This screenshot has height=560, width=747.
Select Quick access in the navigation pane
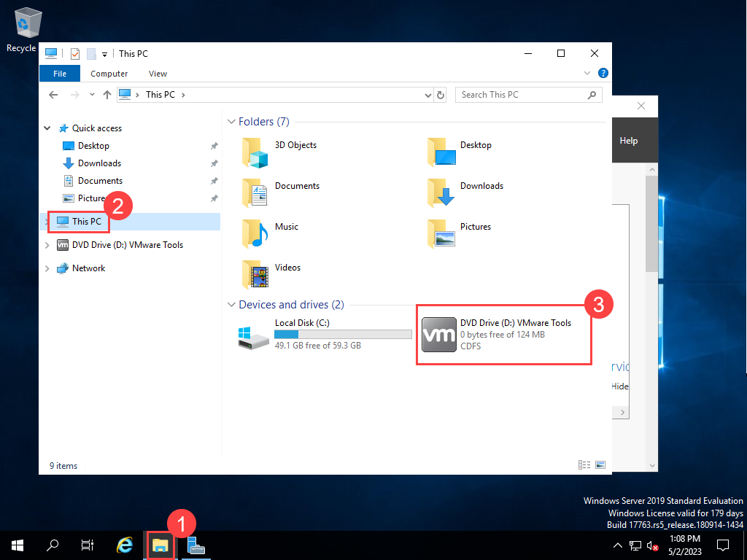coord(97,128)
